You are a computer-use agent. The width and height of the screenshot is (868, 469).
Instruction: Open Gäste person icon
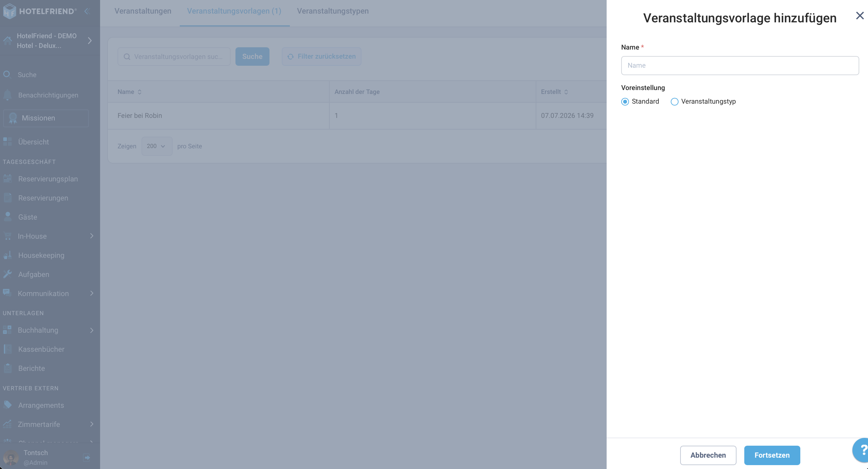tap(7, 217)
